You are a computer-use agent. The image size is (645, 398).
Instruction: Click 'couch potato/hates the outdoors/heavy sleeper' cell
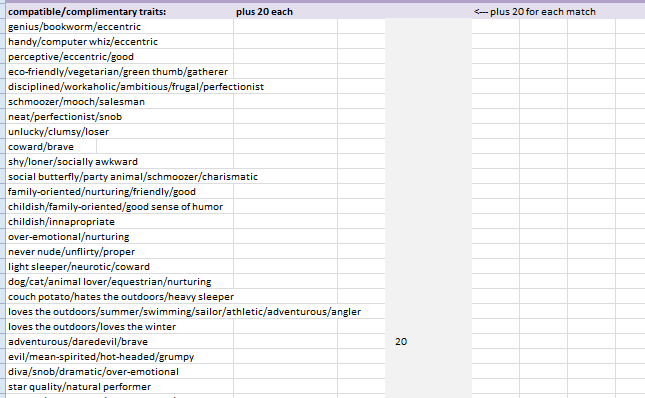tap(121, 297)
